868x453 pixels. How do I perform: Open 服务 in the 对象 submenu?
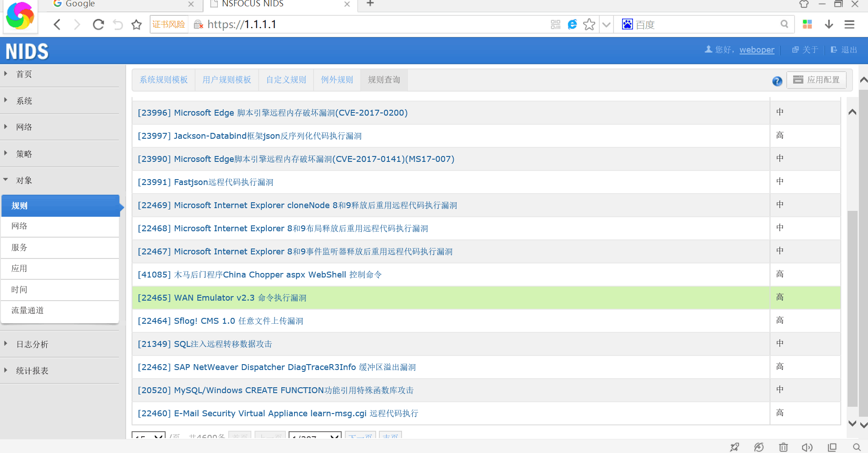point(60,248)
